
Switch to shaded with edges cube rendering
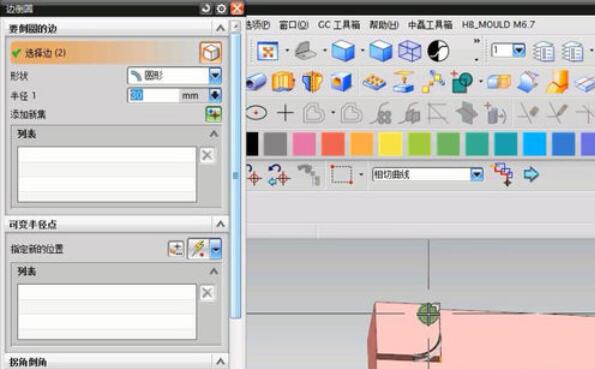coord(343,51)
